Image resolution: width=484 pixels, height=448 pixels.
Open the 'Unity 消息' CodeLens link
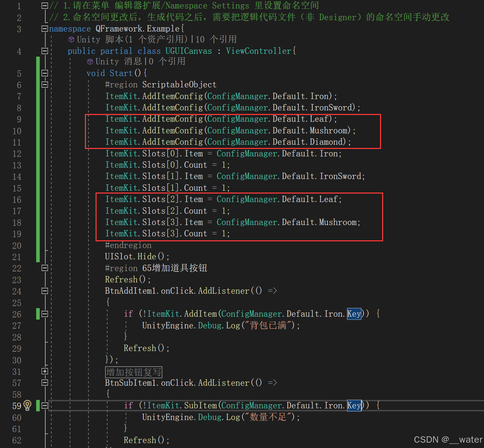pyautogui.click(x=119, y=62)
